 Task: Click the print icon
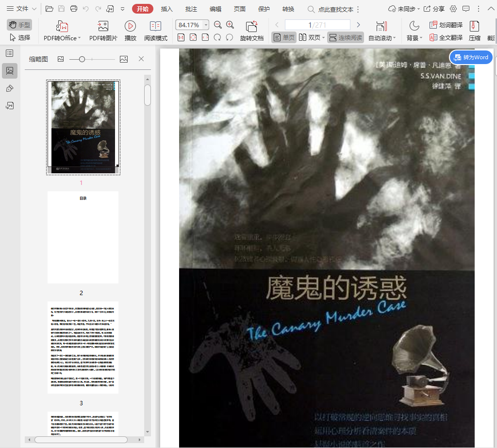[74, 9]
